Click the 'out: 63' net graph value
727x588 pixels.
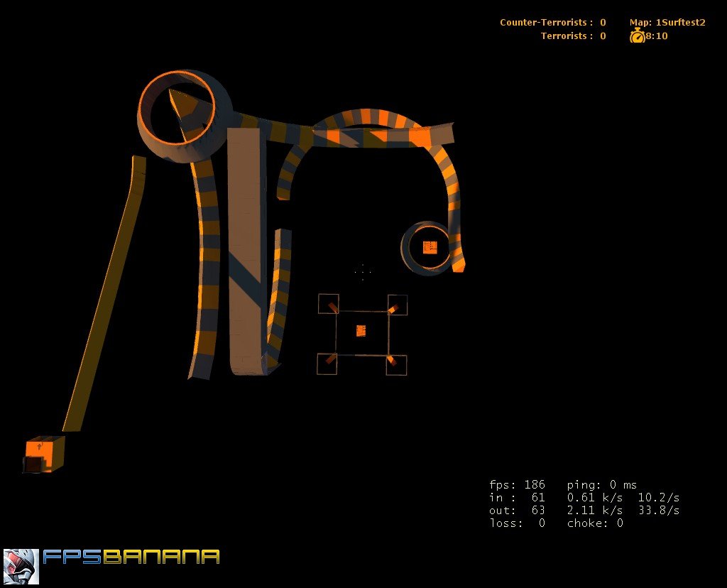tap(517, 510)
